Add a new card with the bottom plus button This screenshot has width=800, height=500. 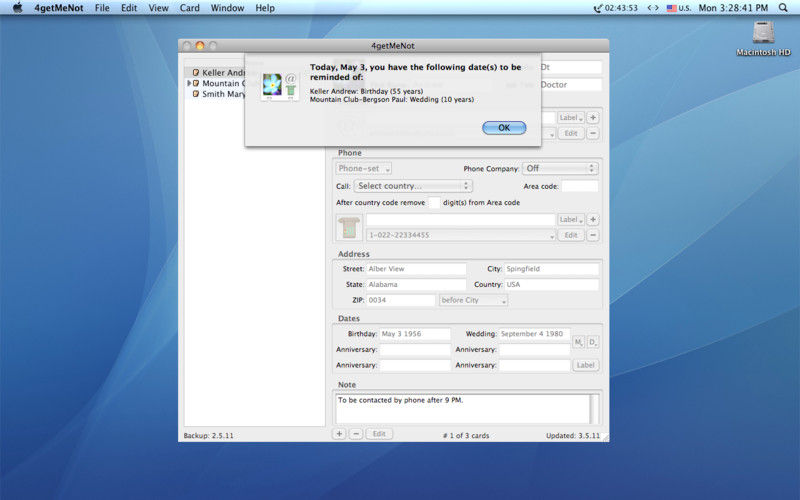pos(339,434)
